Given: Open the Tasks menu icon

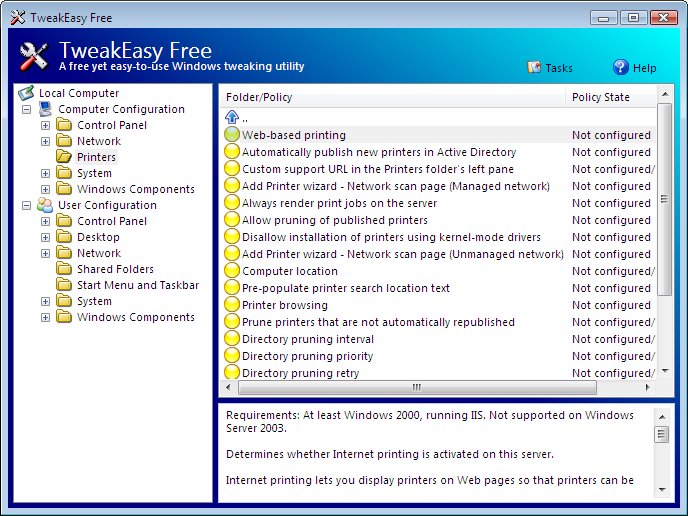Looking at the screenshot, I should coord(534,67).
